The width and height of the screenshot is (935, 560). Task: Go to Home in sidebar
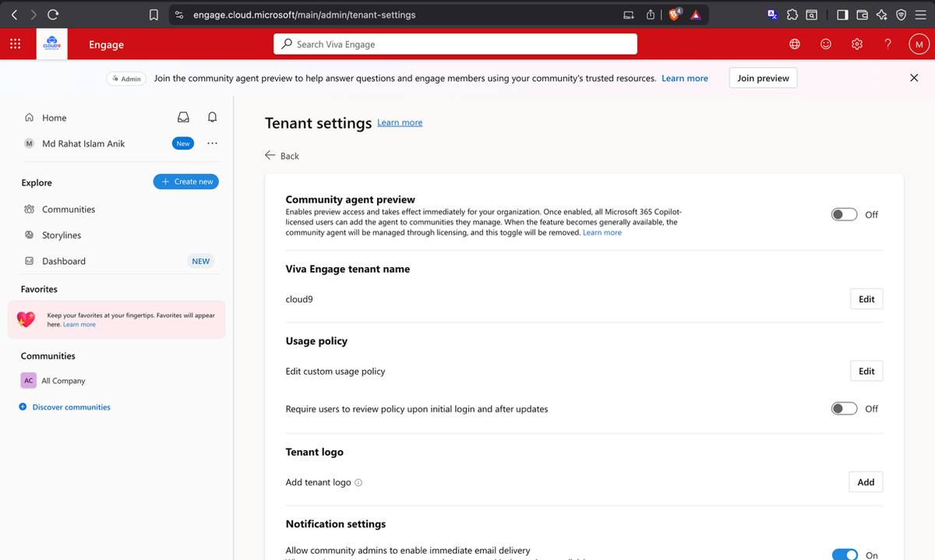[x=54, y=118]
